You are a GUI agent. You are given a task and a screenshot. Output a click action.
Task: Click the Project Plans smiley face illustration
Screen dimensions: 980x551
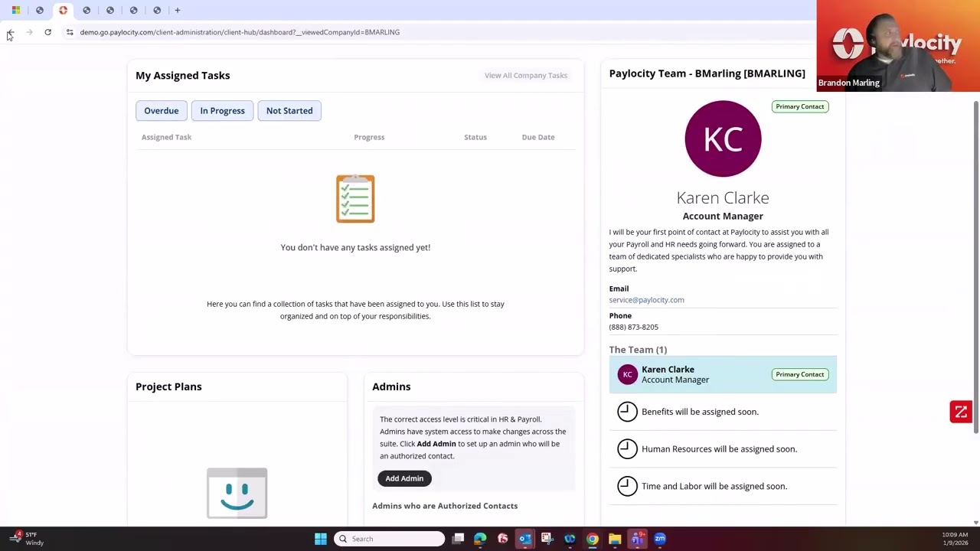click(237, 494)
